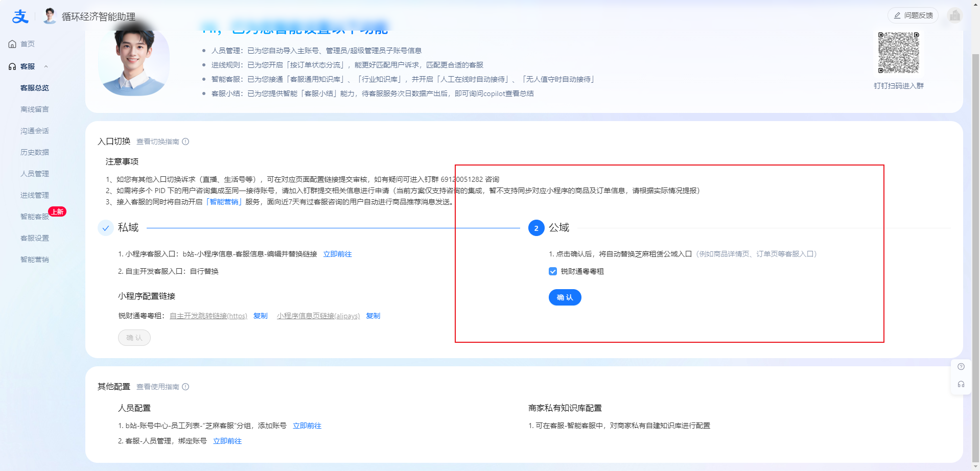The height and width of the screenshot is (471, 980).
Task: Click the 问题反馈 feedback button
Action: (913, 16)
